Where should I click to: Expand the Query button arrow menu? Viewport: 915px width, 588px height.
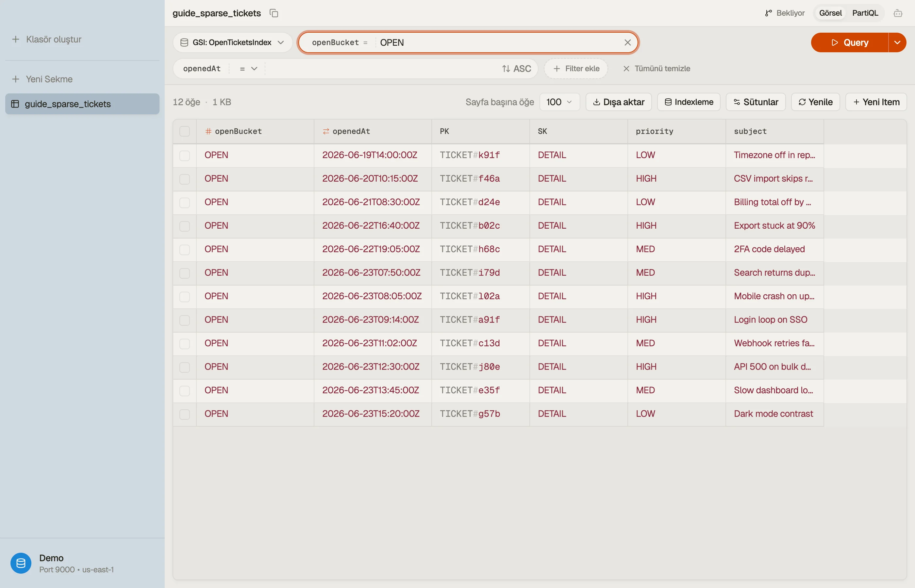(897, 42)
